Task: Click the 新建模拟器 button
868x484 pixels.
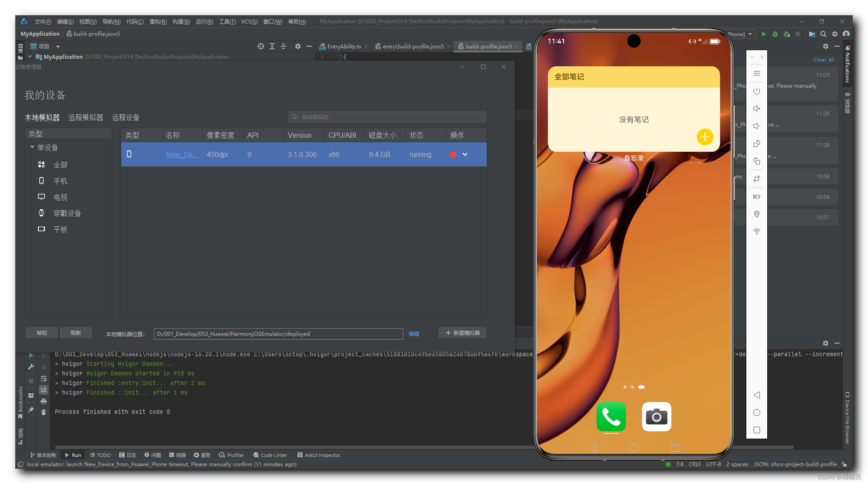Action: coord(462,333)
